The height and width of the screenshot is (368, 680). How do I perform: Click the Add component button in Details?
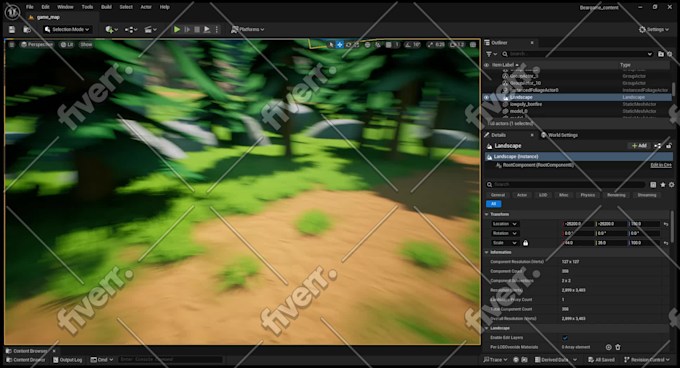tap(639, 146)
